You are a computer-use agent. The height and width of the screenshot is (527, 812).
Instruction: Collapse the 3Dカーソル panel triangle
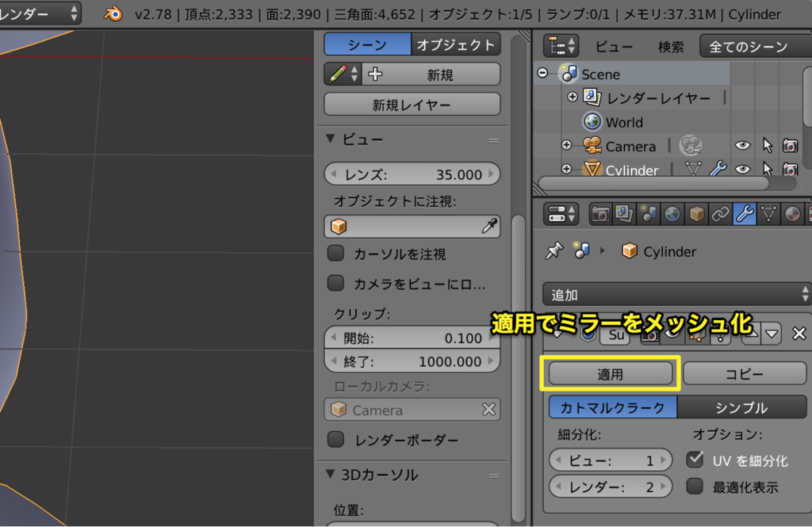331,474
